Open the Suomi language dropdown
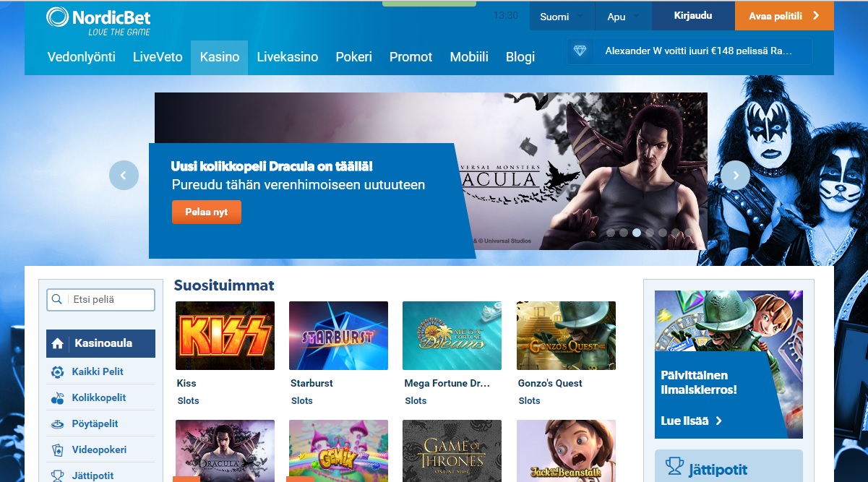This screenshot has height=482, width=868. click(562, 17)
